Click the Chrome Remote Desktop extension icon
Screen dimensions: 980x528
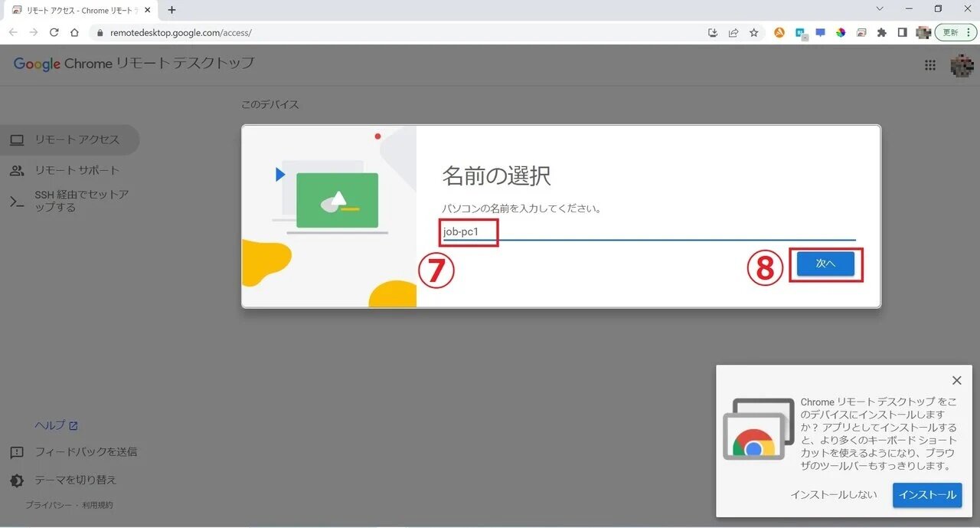[861, 32]
